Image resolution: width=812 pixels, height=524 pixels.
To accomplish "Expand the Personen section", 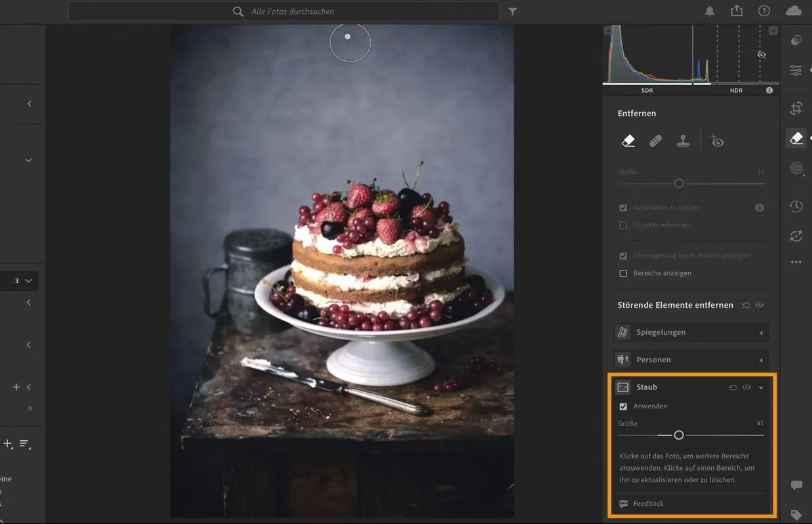I will (x=761, y=360).
